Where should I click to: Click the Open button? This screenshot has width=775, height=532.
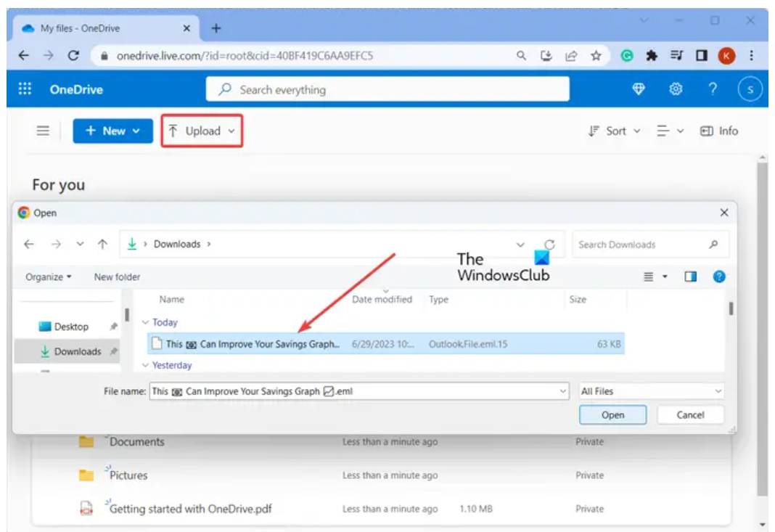[x=613, y=415]
